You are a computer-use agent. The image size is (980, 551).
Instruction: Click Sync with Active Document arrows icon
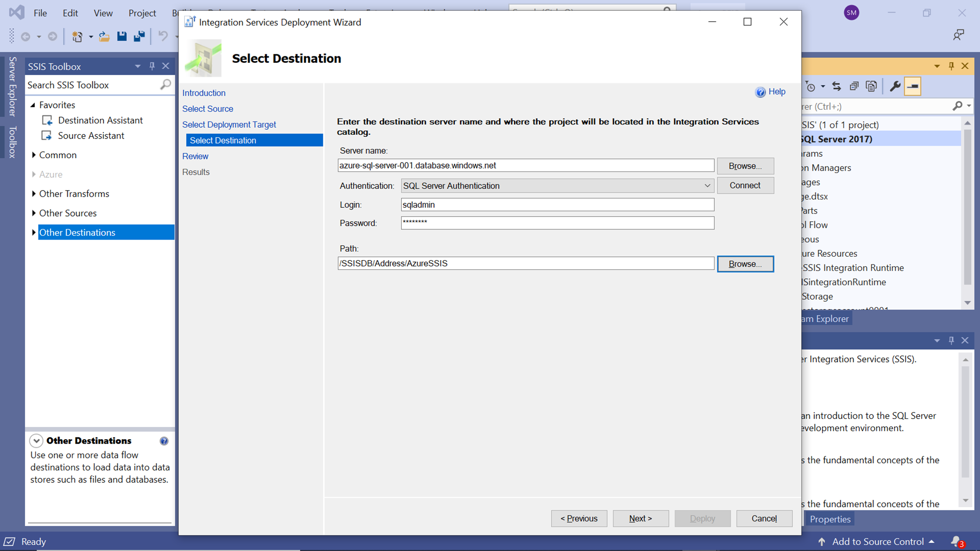[836, 87]
